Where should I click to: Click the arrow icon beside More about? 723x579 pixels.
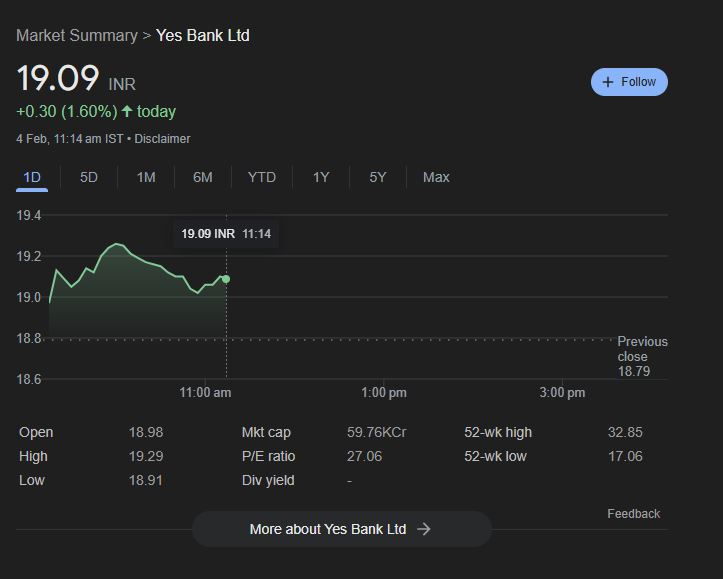[x=423, y=529]
